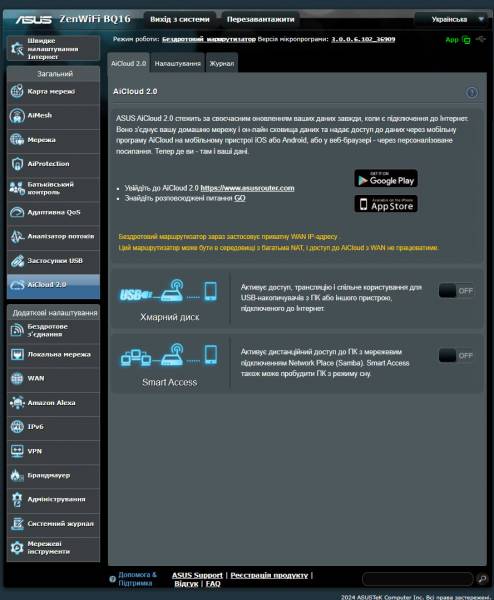494x600 pixels.
Task: Select the AiMesh sidebar icon
Action: coord(17,116)
